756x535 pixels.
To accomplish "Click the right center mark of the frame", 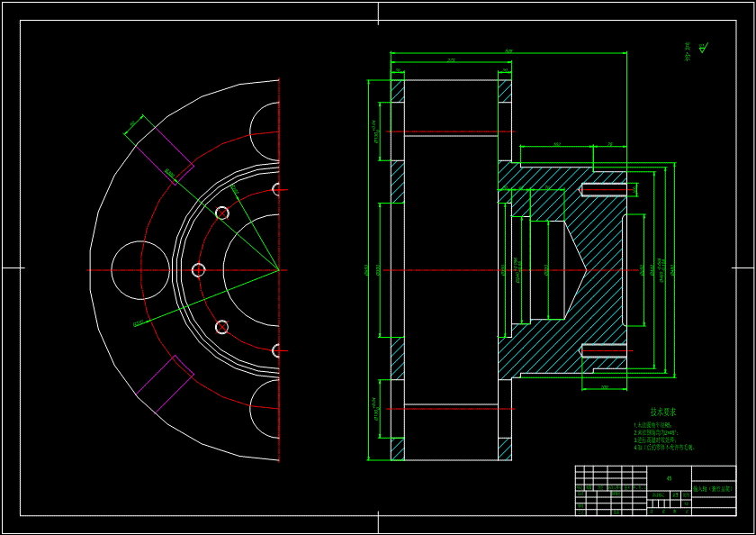I will coord(743,267).
